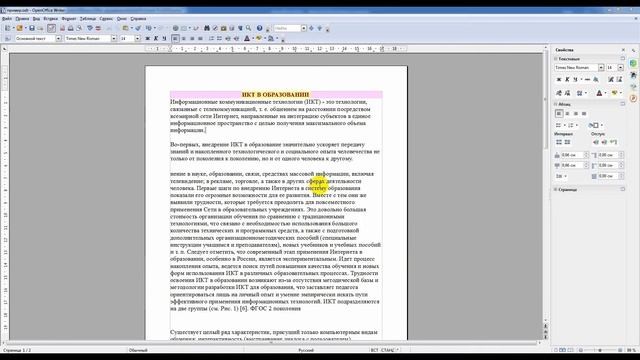Screen dimensions: 640x360
Task: Collapse the Текстовые sidebar section
Action: pos(555,59)
